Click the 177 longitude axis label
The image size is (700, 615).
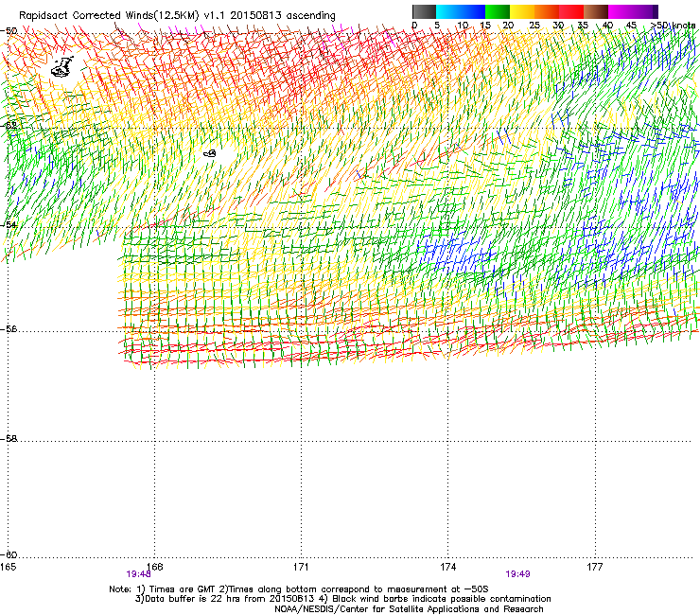(x=595, y=567)
